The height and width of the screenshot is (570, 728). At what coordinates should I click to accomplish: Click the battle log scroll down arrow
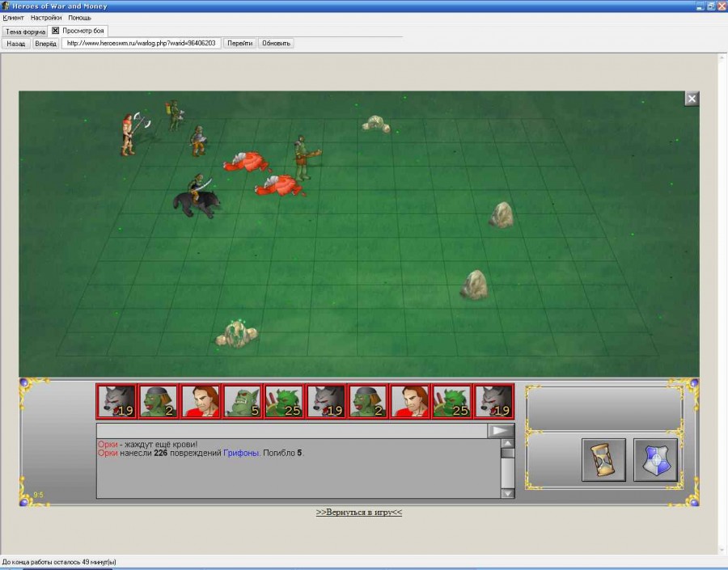(x=508, y=493)
